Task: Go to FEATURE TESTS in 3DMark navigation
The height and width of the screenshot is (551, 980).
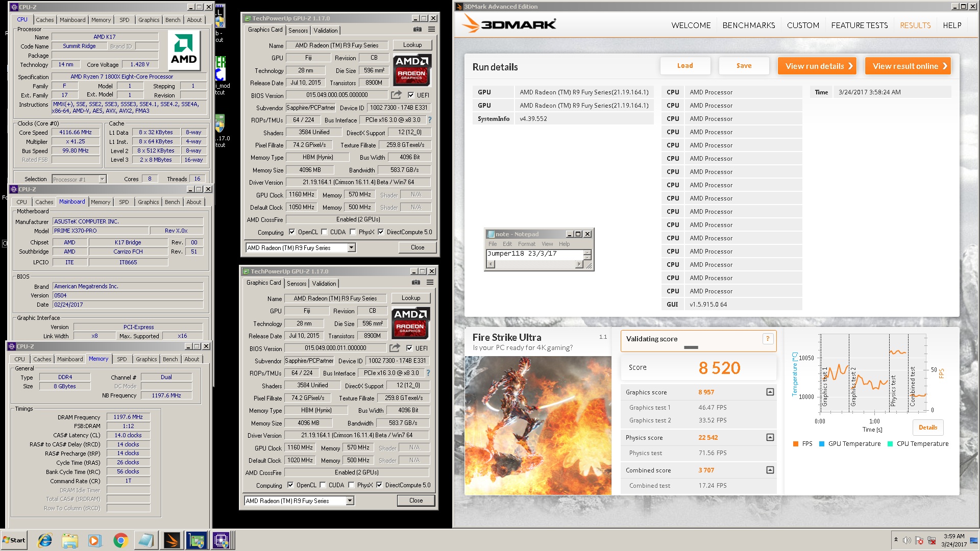Action: click(x=860, y=25)
